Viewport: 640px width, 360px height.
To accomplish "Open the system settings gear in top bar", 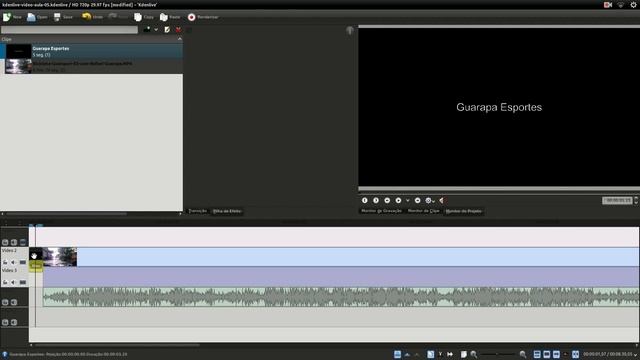I will click(x=633, y=4).
